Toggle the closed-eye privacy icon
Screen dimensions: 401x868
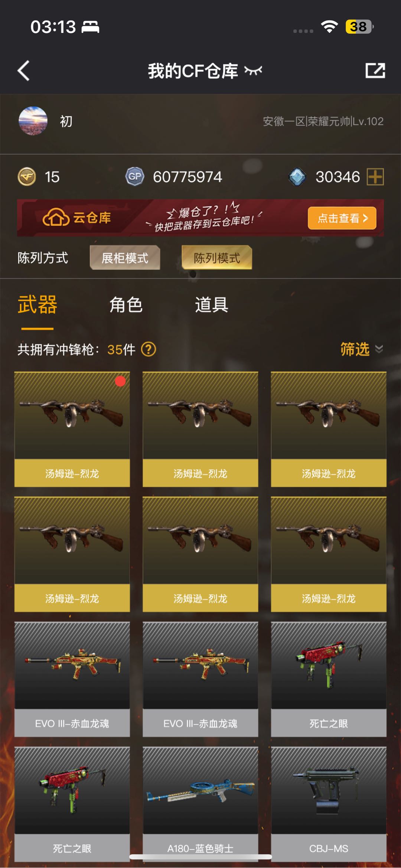tap(253, 71)
